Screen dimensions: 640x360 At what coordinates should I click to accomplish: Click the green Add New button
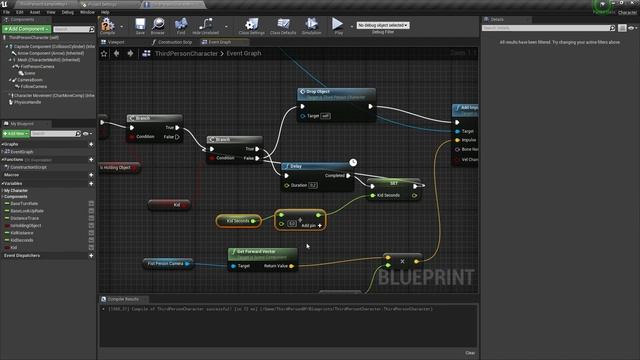[x=16, y=133]
